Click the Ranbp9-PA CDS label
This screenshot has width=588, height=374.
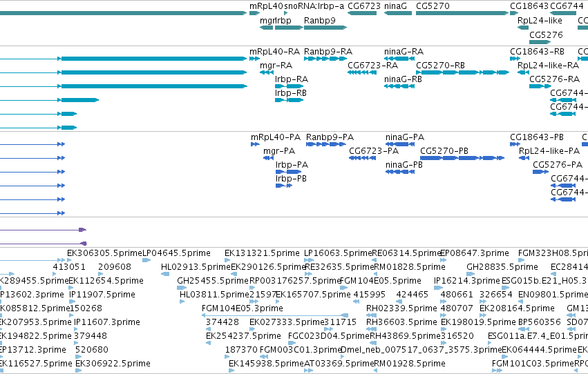[x=330, y=137]
